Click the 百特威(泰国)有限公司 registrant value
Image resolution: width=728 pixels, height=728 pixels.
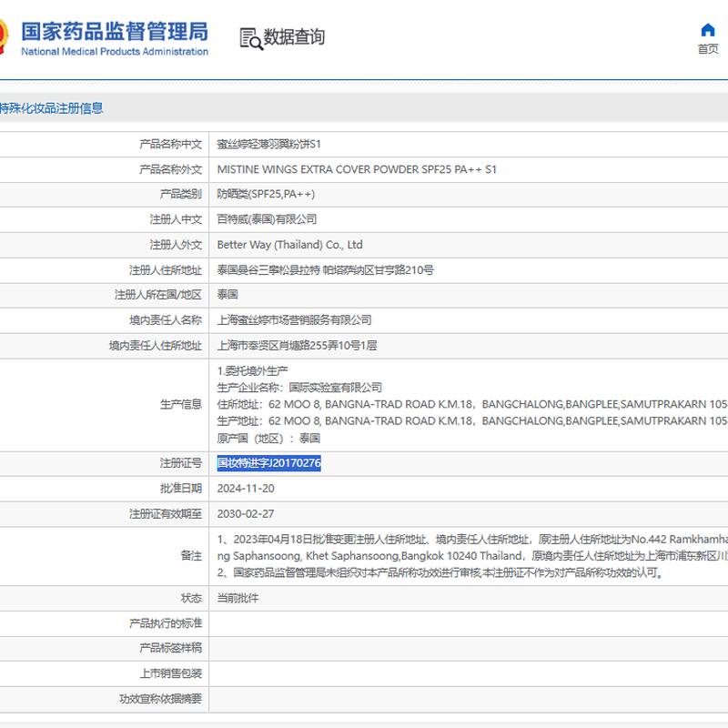pyautogui.click(x=267, y=219)
